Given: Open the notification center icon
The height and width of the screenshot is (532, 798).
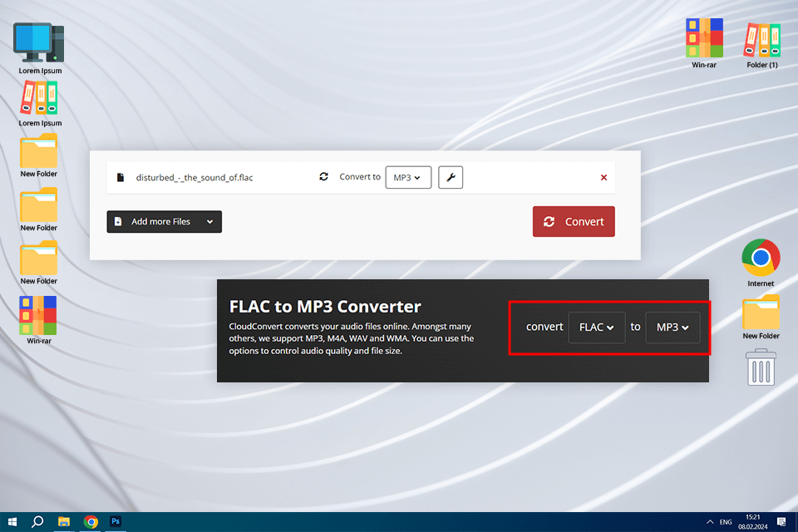Looking at the screenshot, I should (781, 522).
